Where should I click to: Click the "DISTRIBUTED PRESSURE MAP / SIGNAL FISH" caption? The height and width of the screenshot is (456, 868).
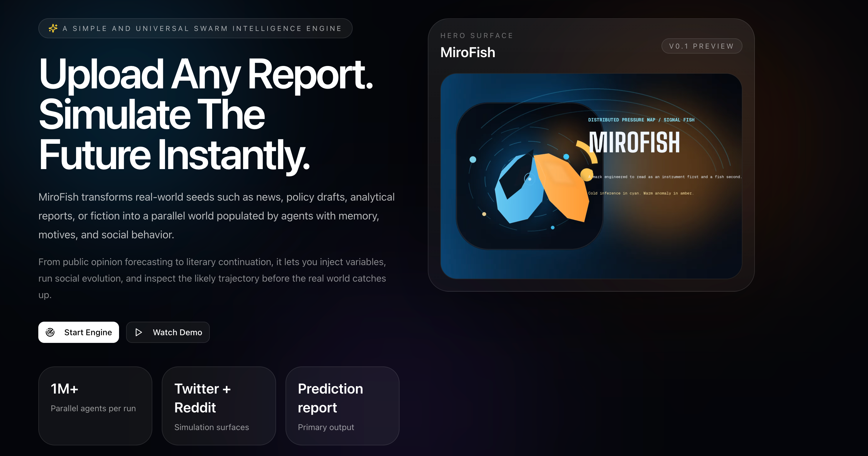[x=641, y=120]
